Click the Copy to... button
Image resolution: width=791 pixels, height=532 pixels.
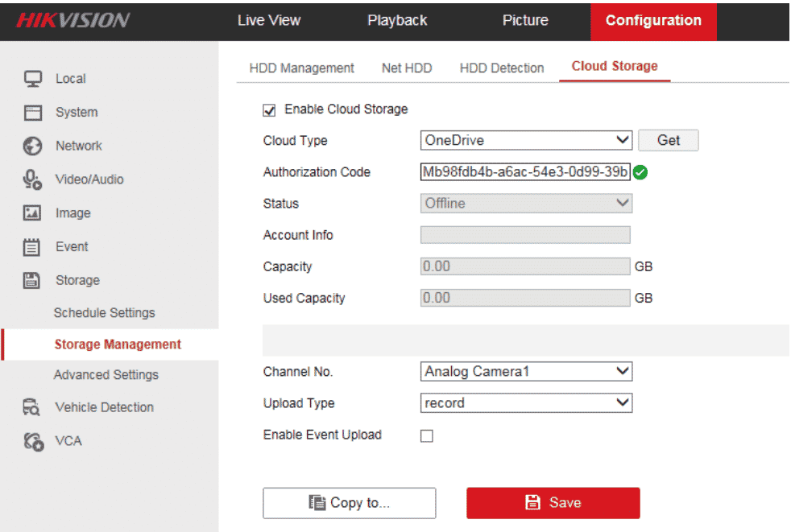349,502
